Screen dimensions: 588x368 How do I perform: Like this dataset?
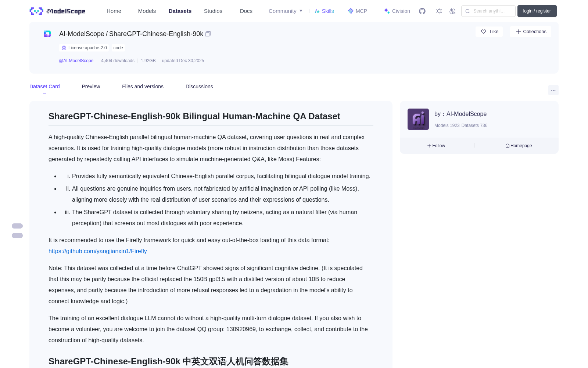[x=489, y=32]
